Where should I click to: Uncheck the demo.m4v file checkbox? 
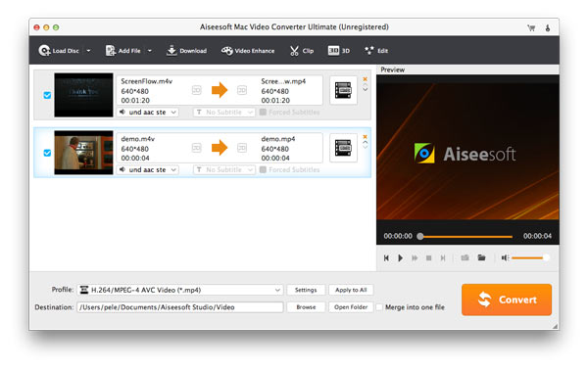coord(47,153)
